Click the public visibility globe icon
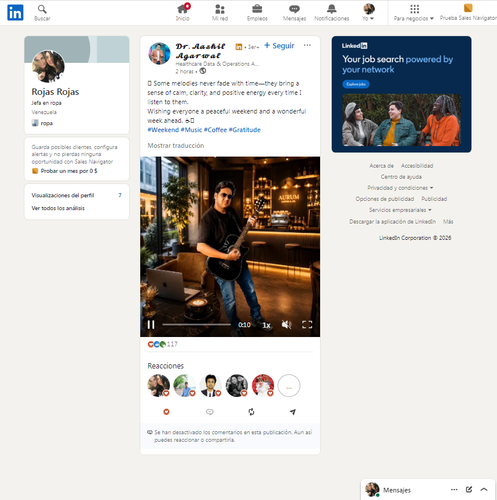 click(x=203, y=71)
